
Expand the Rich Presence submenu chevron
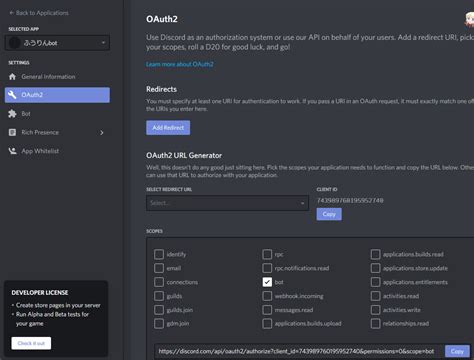pos(102,133)
